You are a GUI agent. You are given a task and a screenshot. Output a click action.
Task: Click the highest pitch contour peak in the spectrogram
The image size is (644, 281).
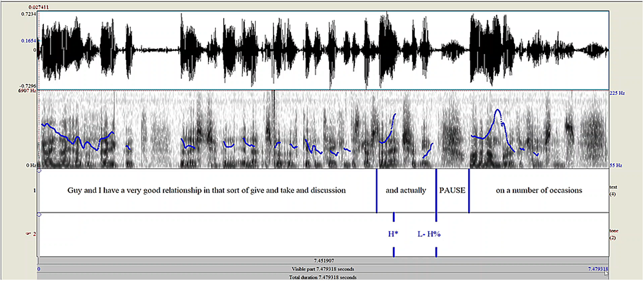tap(497, 110)
